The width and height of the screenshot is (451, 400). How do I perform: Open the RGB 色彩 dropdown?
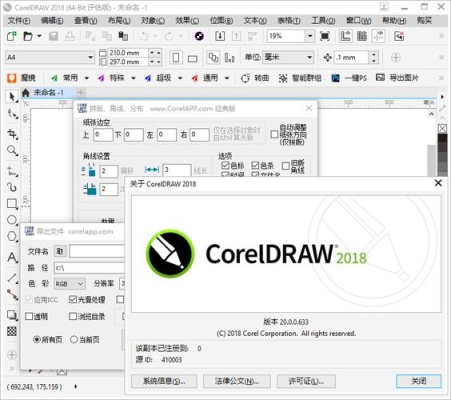(x=69, y=284)
